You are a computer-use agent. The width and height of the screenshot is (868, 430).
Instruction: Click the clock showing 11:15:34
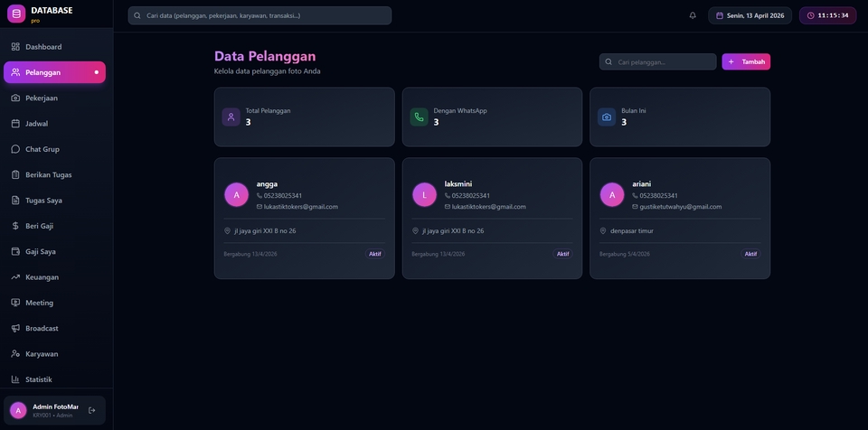click(x=828, y=15)
